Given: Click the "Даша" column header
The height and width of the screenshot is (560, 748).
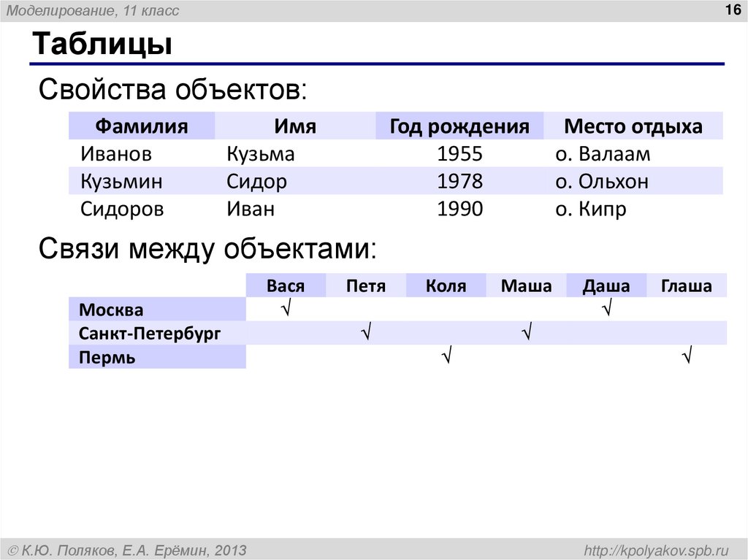Looking at the screenshot, I should pyautogui.click(x=606, y=285).
